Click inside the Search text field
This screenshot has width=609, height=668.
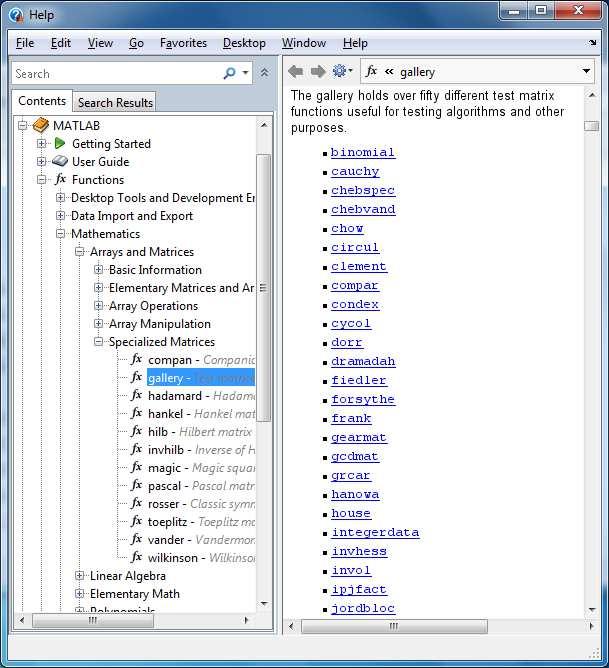pyautogui.click(x=117, y=73)
